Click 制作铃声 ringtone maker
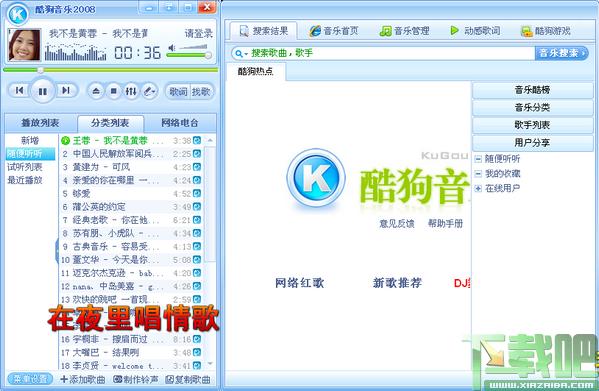The image size is (599, 391). coord(136,379)
